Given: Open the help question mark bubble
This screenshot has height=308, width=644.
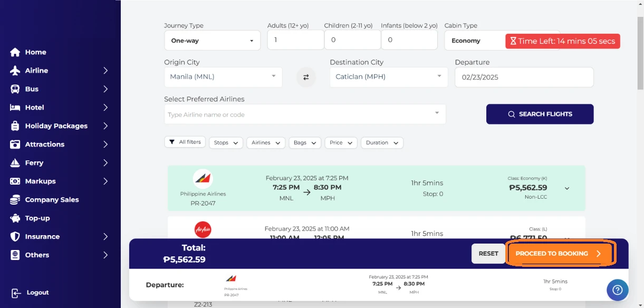Looking at the screenshot, I should pos(617,290).
